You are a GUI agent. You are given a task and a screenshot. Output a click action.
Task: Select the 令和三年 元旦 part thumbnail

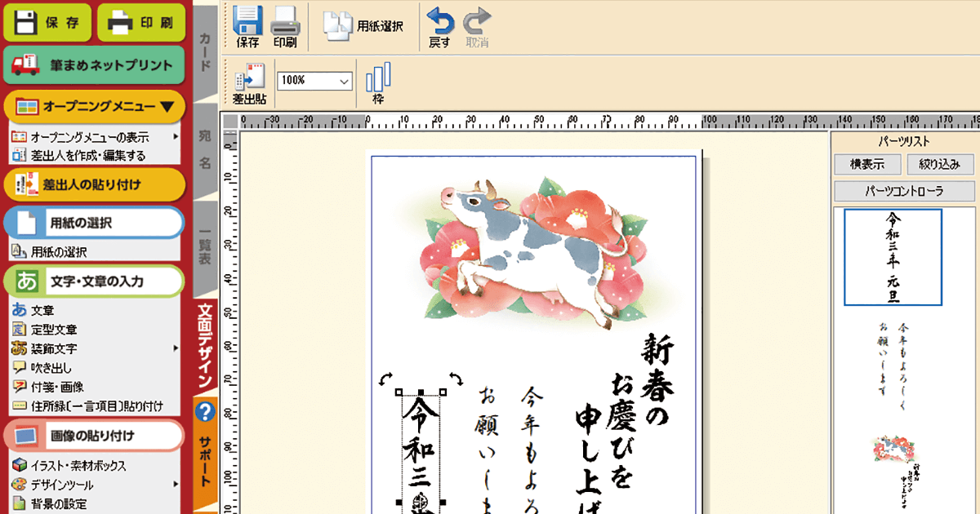[x=893, y=257]
